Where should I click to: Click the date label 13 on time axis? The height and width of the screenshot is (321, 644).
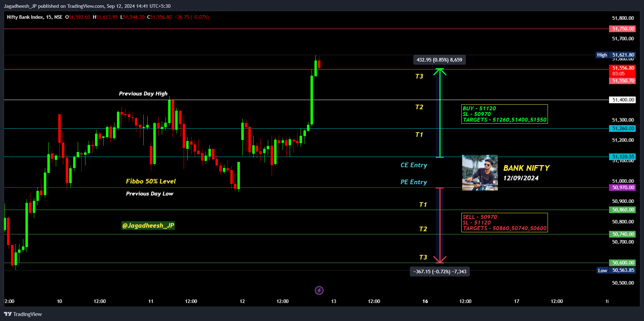[x=333, y=301]
